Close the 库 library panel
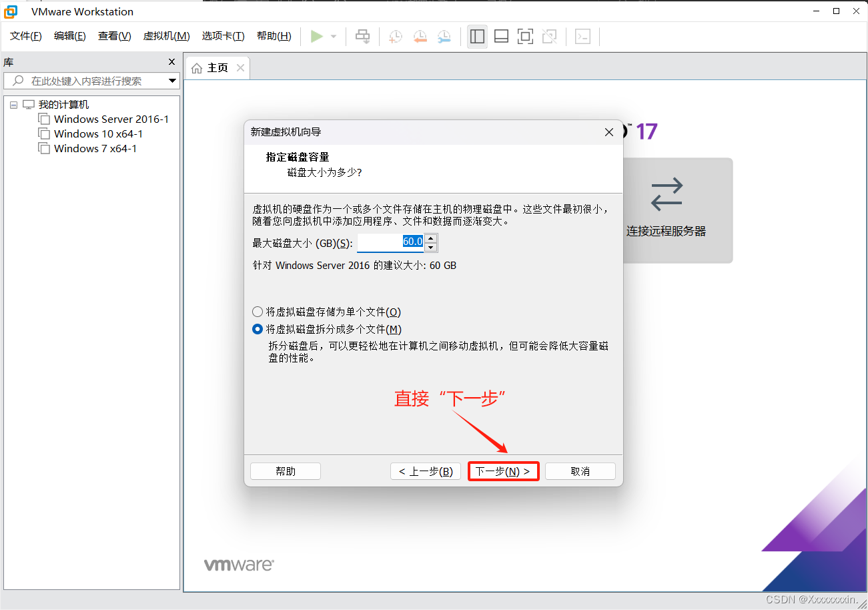The image size is (868, 610). tap(171, 62)
